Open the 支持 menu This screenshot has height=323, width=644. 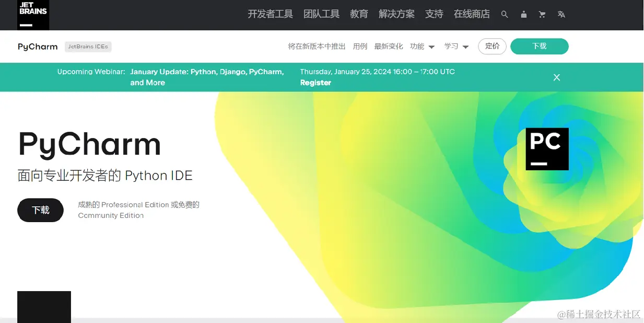pyautogui.click(x=434, y=14)
